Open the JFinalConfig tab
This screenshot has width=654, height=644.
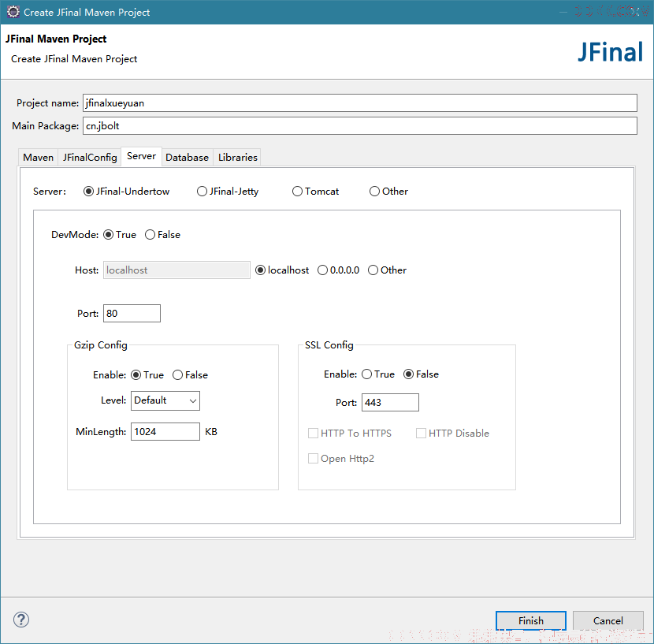pos(90,158)
